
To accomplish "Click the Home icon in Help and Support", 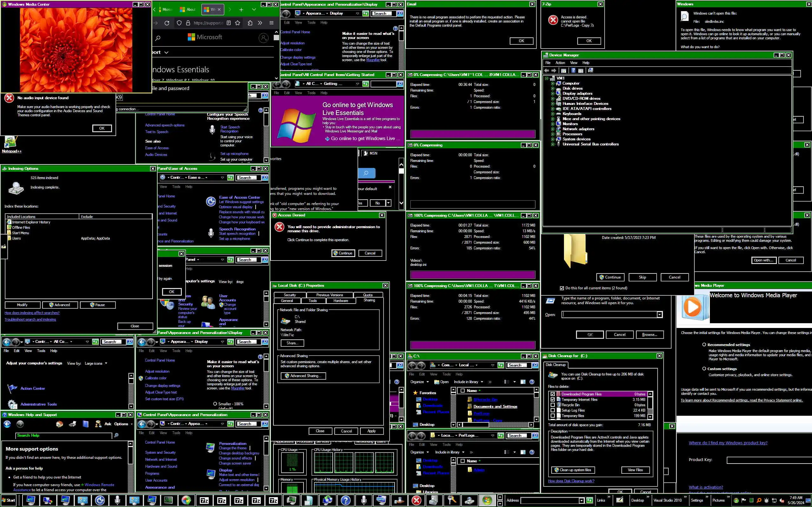I will [59, 424].
